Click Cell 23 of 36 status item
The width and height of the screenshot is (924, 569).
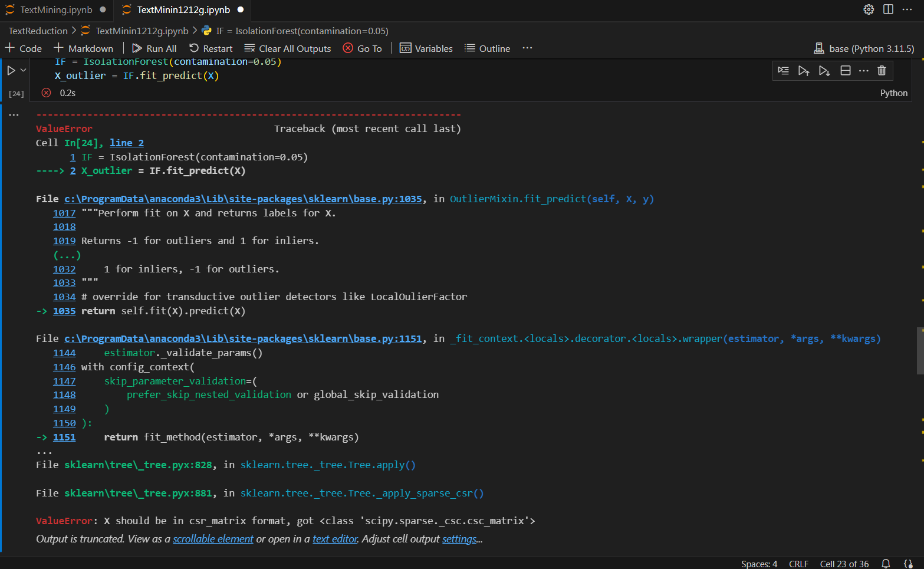844,564
